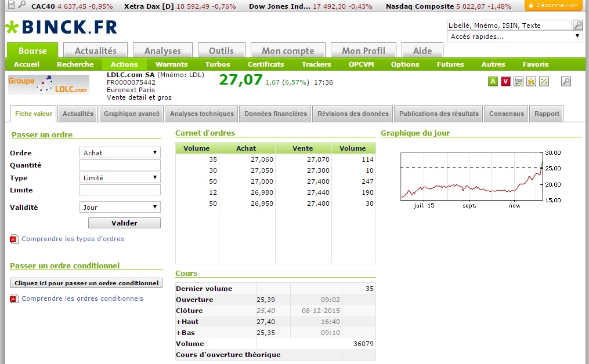Click the list page icon in ticker bar
The width and height of the screenshot is (589, 364).
point(10,5)
